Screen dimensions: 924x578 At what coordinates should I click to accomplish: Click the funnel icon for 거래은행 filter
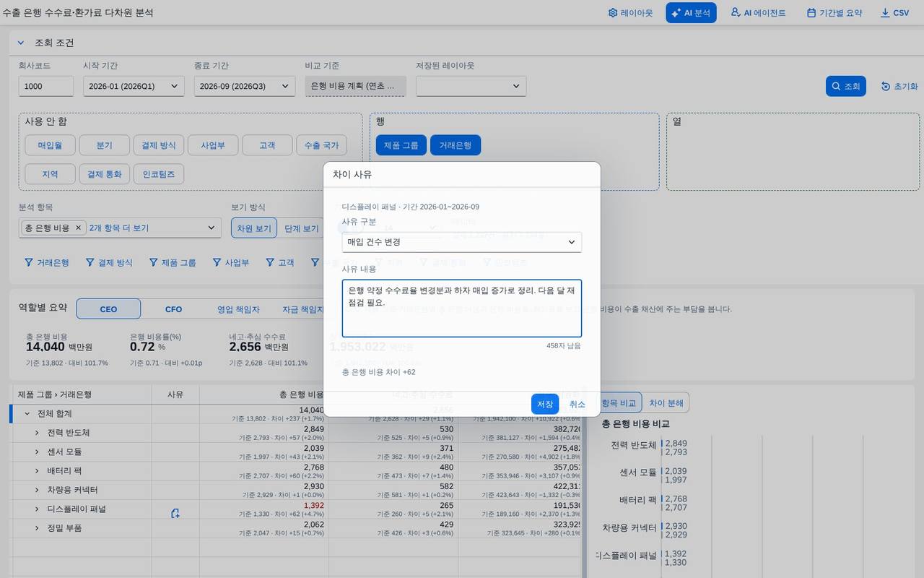(29, 262)
